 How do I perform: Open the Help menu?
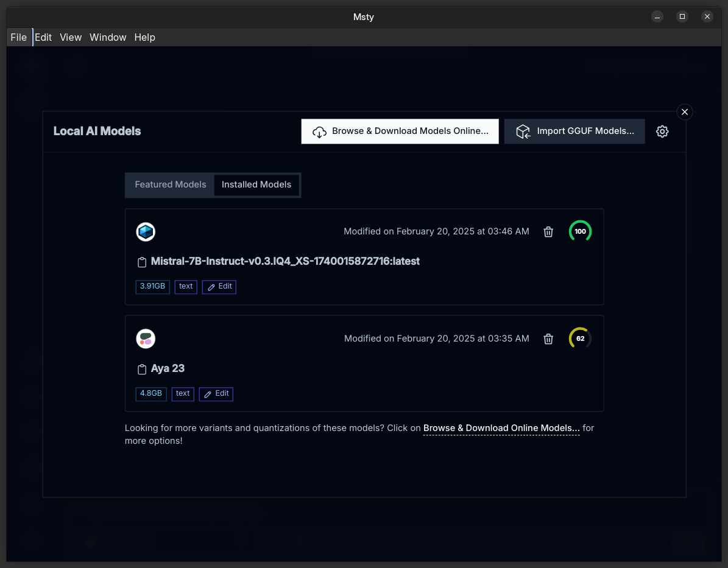pyautogui.click(x=145, y=37)
